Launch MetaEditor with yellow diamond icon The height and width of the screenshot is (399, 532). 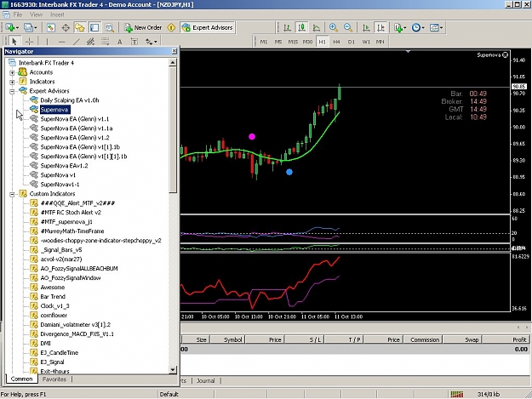(171, 27)
